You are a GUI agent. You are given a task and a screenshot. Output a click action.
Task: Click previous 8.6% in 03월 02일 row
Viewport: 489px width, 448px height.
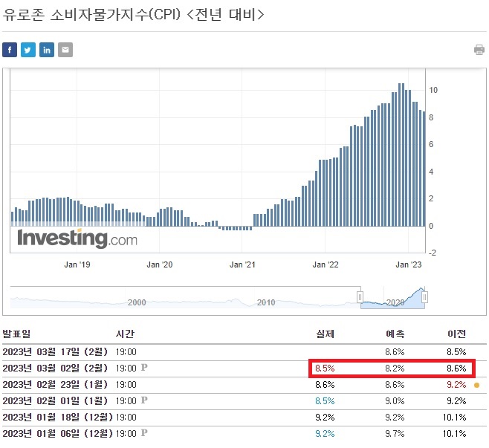pyautogui.click(x=456, y=369)
